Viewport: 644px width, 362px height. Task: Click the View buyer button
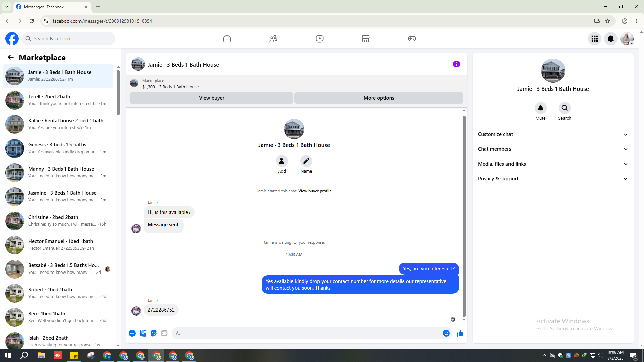[211, 98]
